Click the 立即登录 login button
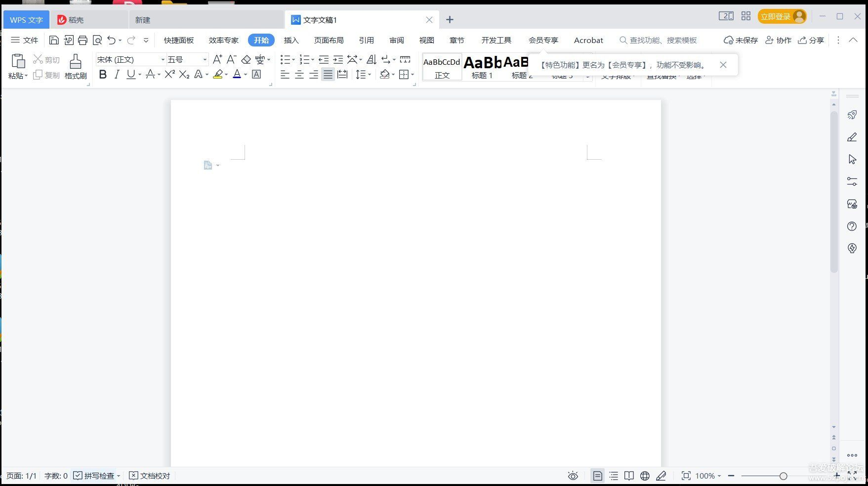This screenshot has height=486, width=868. 782,16
